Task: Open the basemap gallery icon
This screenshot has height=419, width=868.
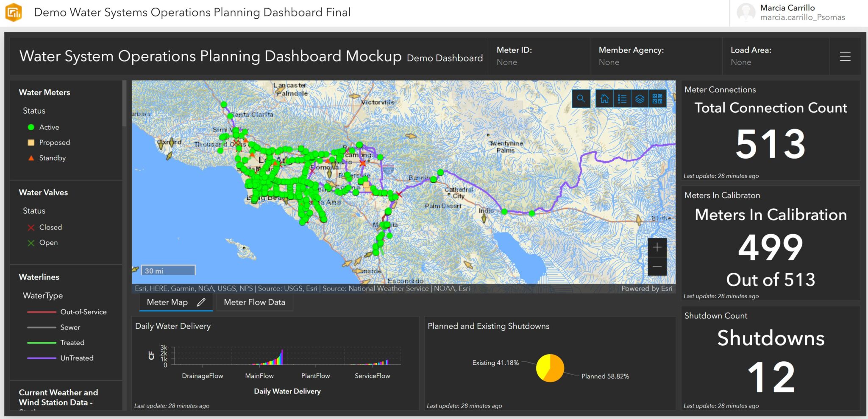Action: [657, 98]
